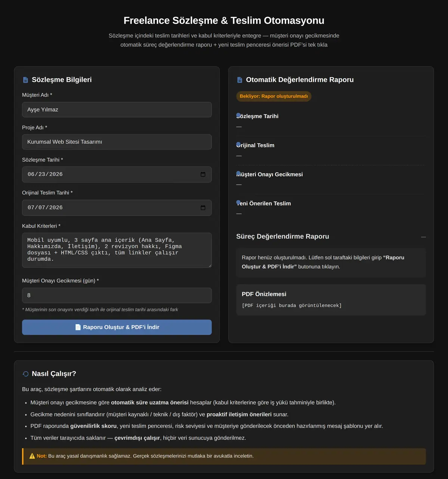Click Raporu Oluştur & PDF'i İndir button
Viewport: 448px width, 479px height.
pos(117,327)
